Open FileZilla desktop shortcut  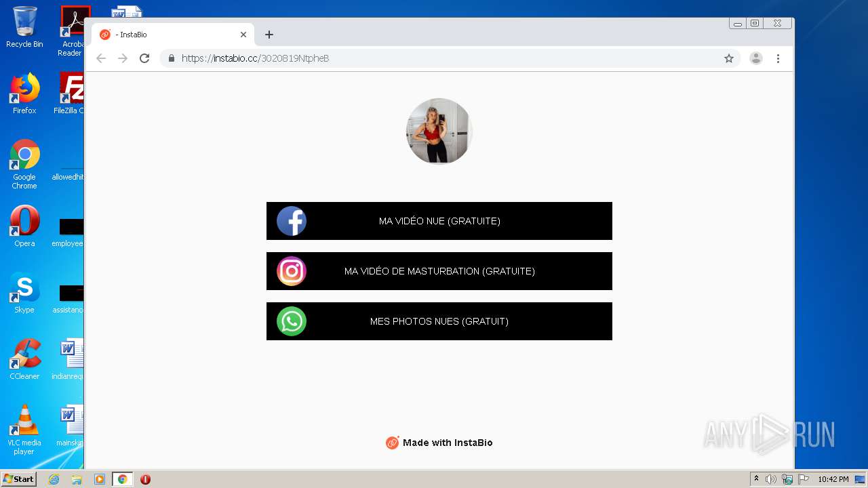pos(71,94)
